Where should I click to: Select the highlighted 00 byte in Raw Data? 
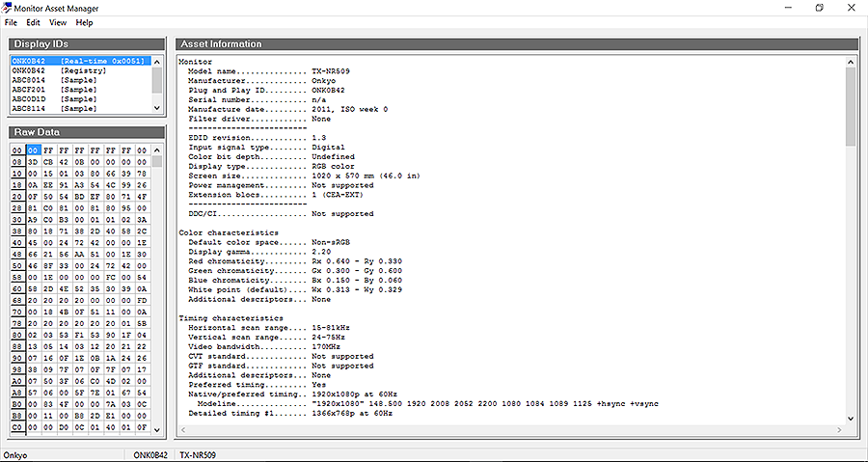[x=33, y=149]
